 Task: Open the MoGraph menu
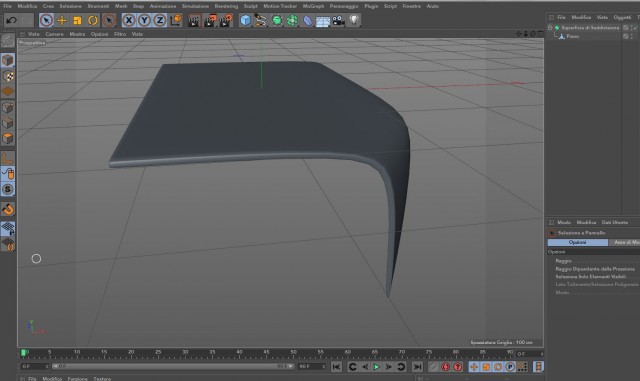pyautogui.click(x=313, y=6)
